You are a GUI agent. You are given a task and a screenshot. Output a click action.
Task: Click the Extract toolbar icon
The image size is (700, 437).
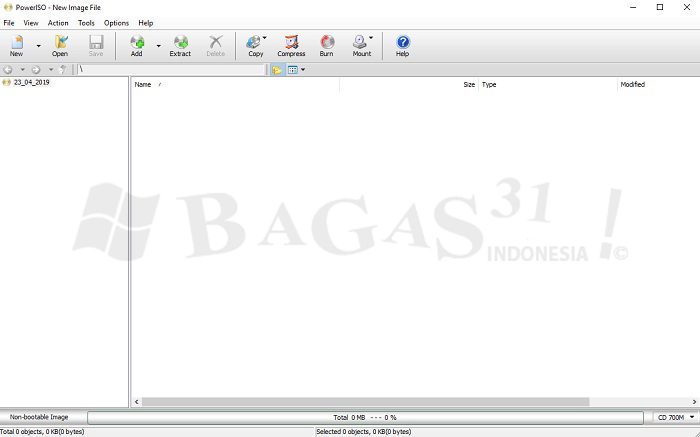(x=180, y=46)
